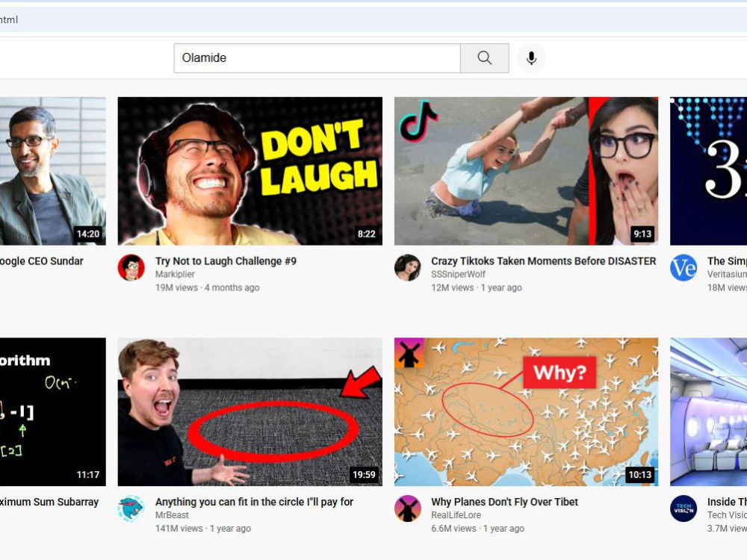Click the search magnifier button
Image resolution: width=747 pixels, height=560 pixels.
point(484,58)
